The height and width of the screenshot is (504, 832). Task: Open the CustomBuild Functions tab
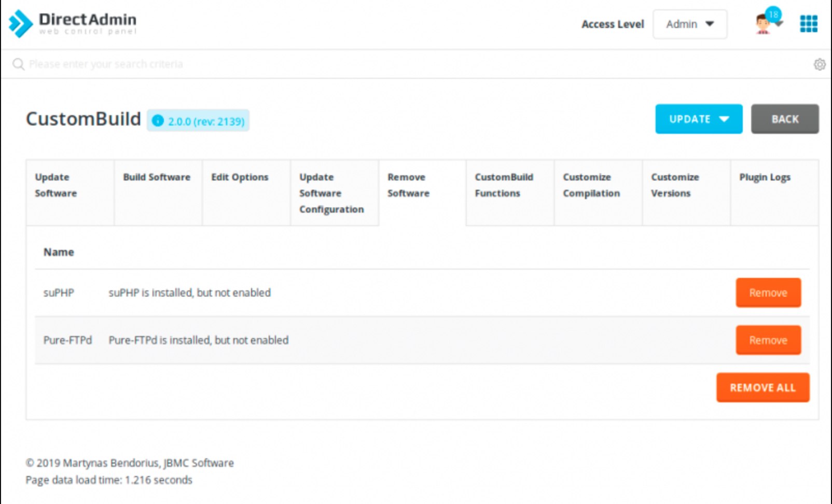coord(510,192)
